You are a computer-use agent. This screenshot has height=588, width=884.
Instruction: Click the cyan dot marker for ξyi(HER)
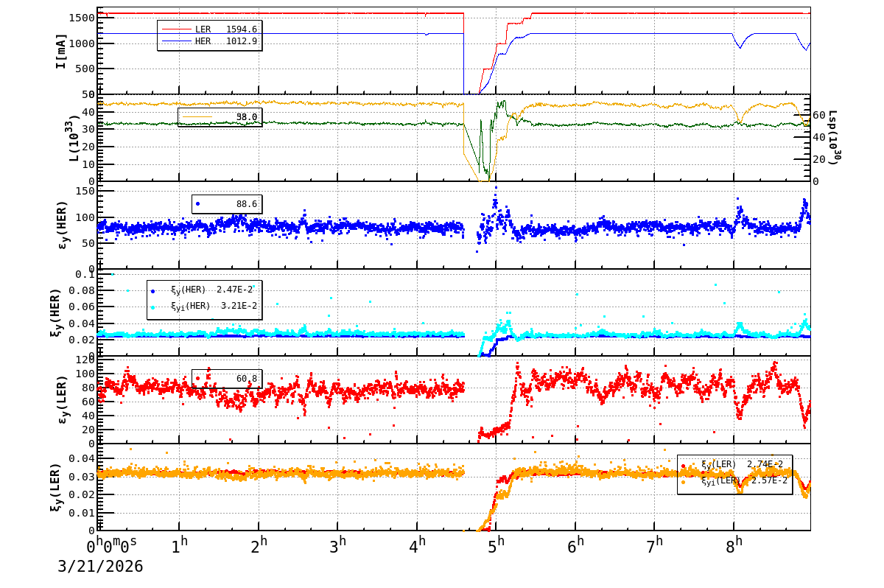(152, 307)
